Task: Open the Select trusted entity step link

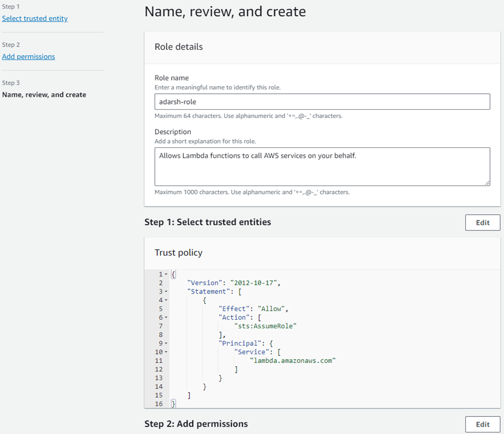Action: pos(35,18)
